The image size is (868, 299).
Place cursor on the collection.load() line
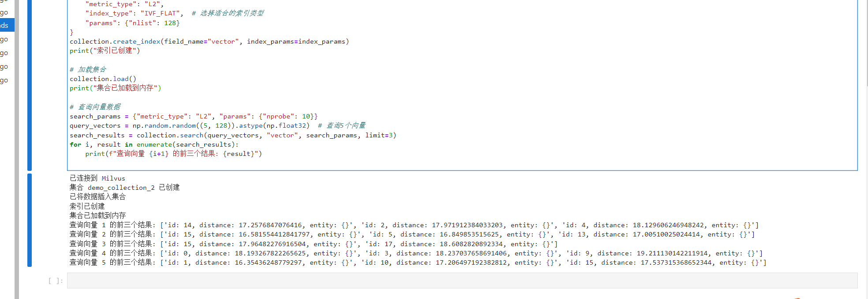[103, 79]
